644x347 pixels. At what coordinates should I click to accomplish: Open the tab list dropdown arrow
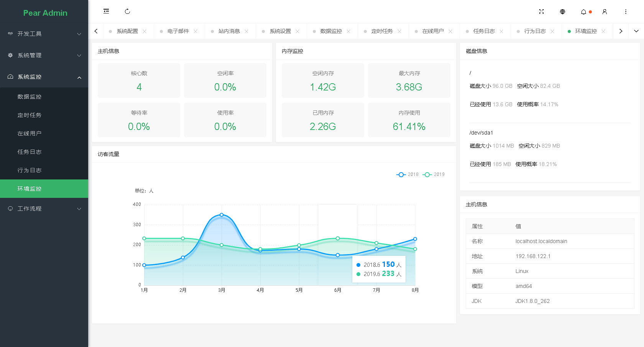637,31
